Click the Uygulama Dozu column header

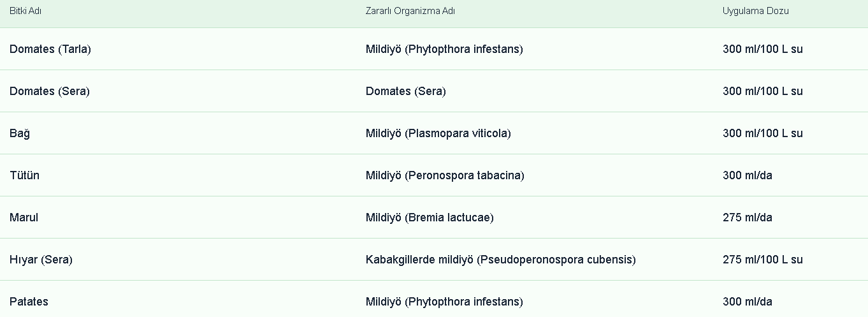pyautogui.click(x=755, y=11)
